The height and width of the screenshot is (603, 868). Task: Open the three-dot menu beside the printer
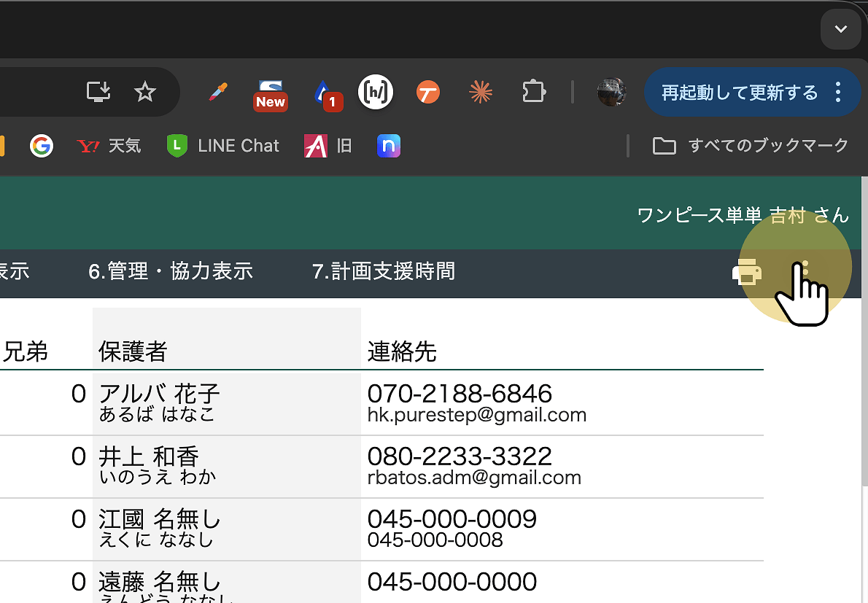click(x=805, y=271)
